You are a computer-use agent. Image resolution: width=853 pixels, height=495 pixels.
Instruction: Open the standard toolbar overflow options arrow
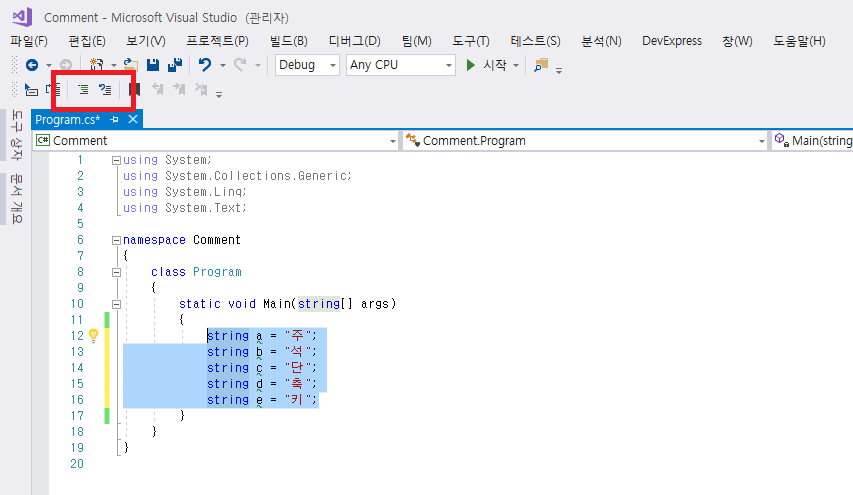coord(559,70)
